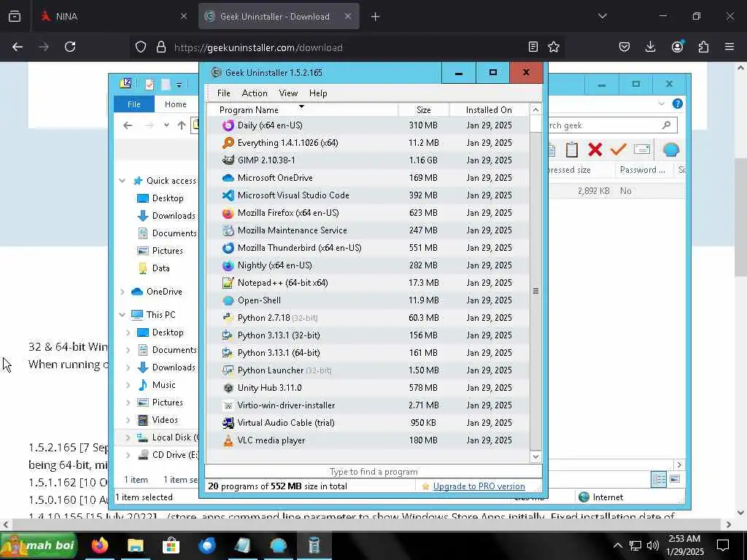Image resolution: width=747 pixels, height=560 pixels.
Task: Open the Action menu
Action: pos(255,93)
